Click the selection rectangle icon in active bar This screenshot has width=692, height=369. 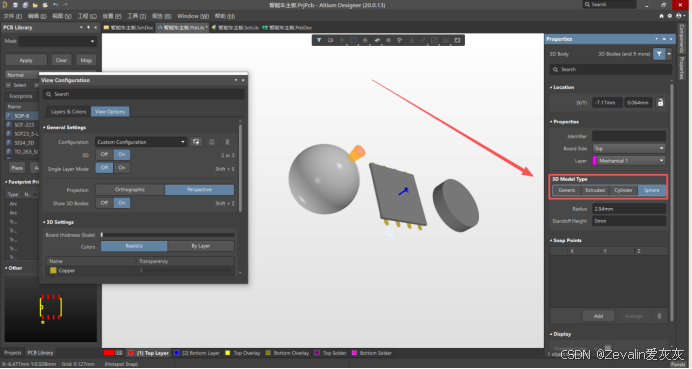click(x=354, y=40)
